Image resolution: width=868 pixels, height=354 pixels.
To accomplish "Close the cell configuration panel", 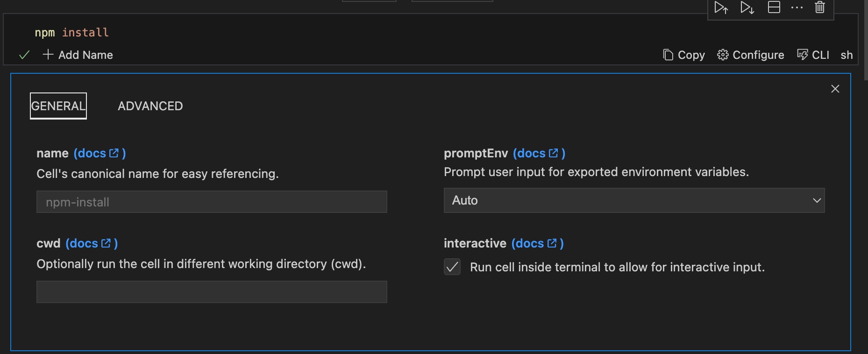I will click(835, 89).
